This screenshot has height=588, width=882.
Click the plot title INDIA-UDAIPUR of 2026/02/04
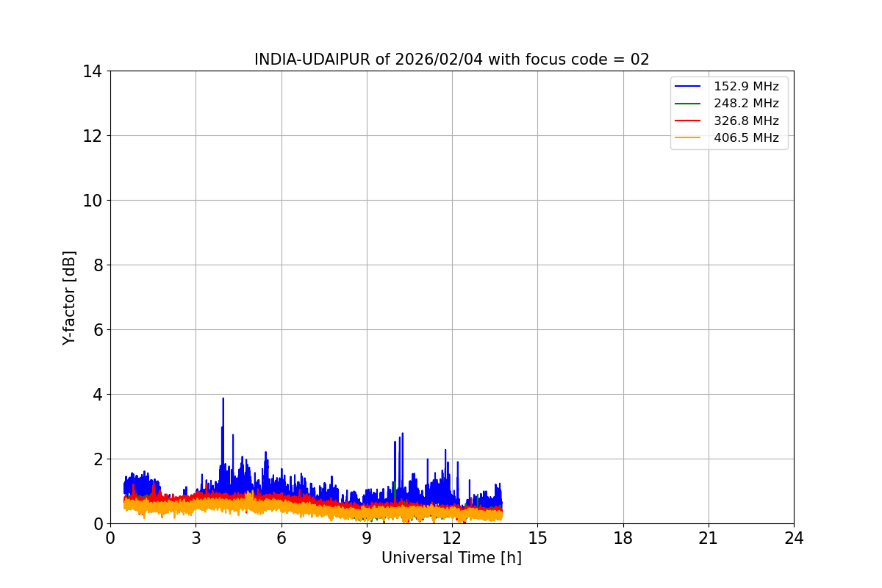[x=451, y=60]
